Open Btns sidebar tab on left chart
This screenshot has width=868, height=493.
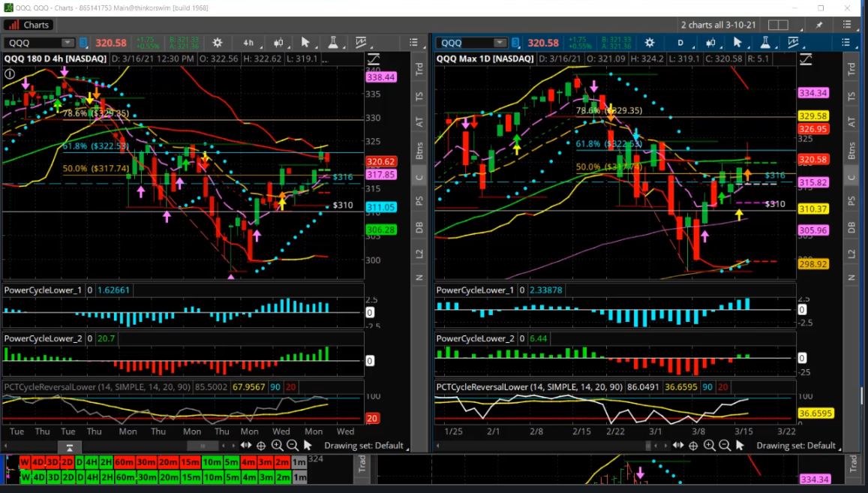(x=419, y=150)
